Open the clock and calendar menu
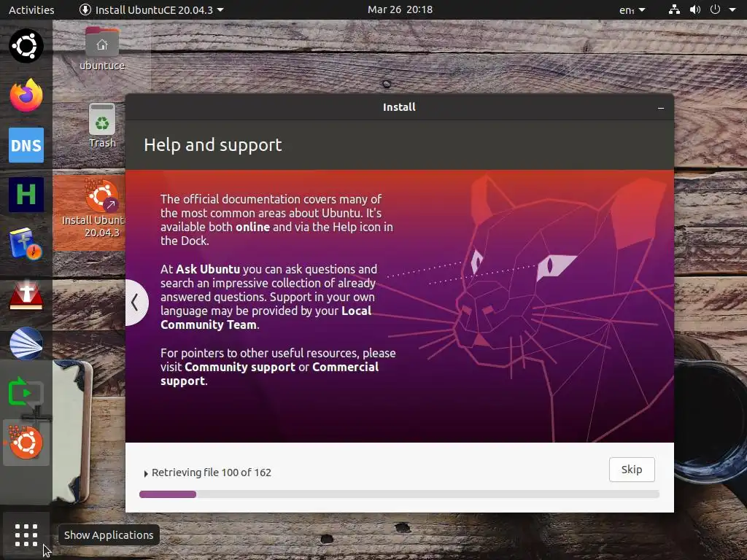Viewport: 747px width, 560px height. pyautogui.click(x=400, y=9)
